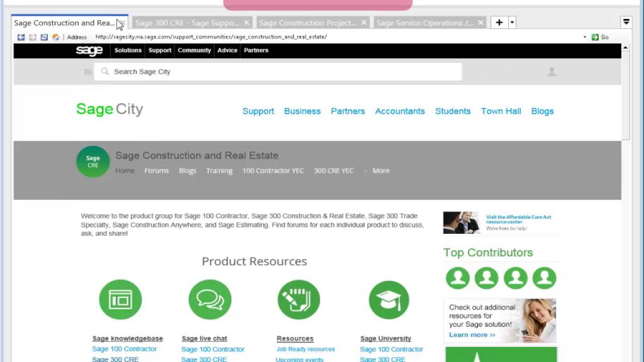
Task: Open the Advice menu in black header
Action: click(x=227, y=50)
